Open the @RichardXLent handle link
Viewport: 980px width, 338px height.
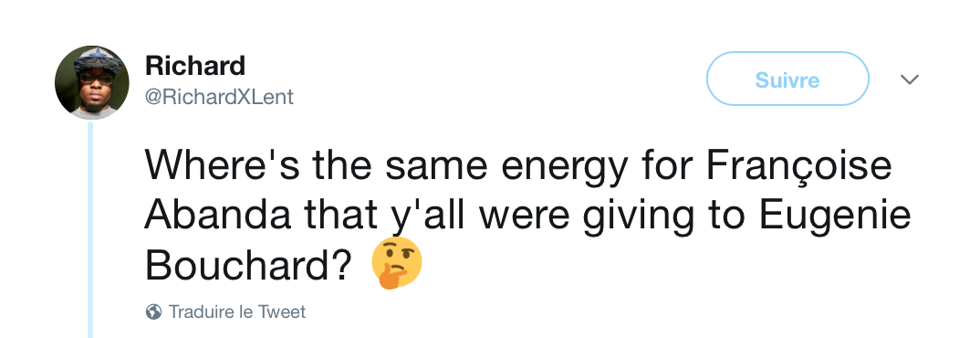[219, 98]
